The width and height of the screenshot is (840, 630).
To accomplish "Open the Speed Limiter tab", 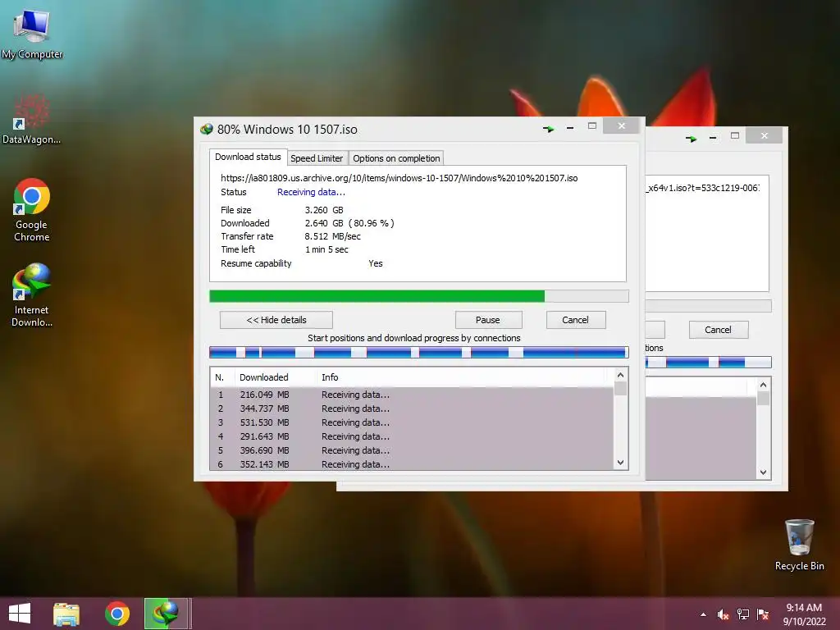I will pos(316,158).
